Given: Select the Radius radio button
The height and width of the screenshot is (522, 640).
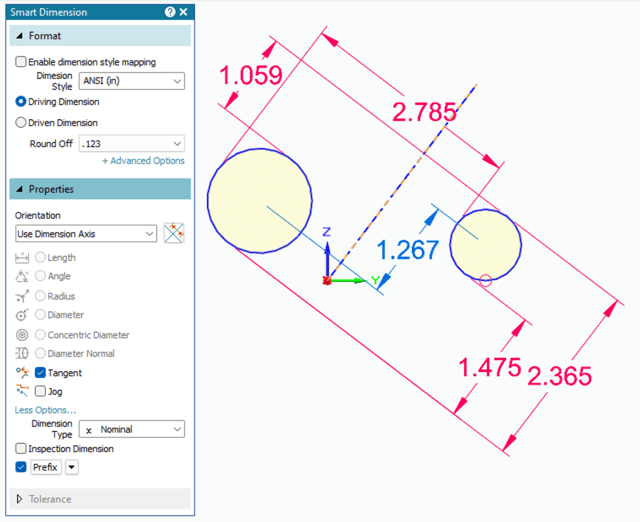Looking at the screenshot, I should click(x=40, y=295).
